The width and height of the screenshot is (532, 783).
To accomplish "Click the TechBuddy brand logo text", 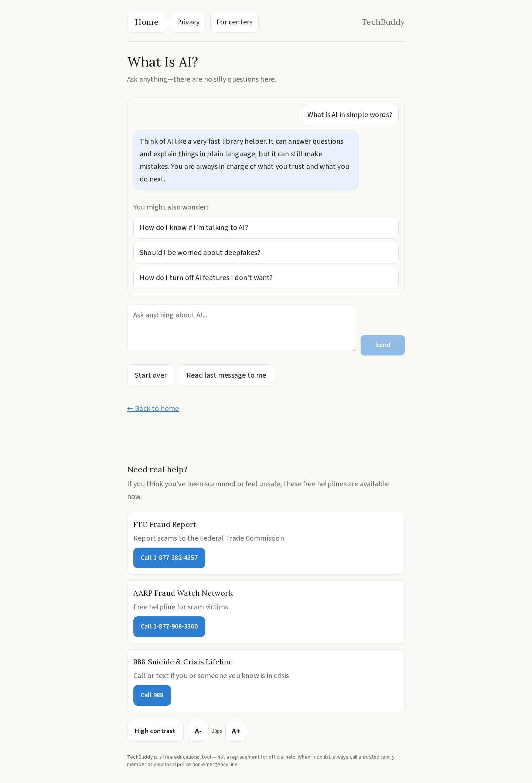I will pos(383,22).
